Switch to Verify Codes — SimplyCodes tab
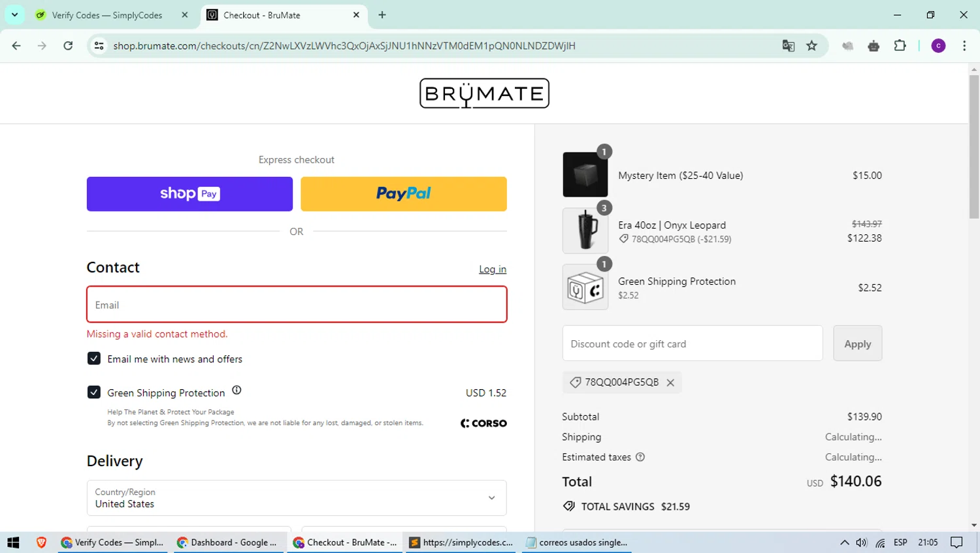The height and width of the screenshot is (553, 980). (x=107, y=15)
